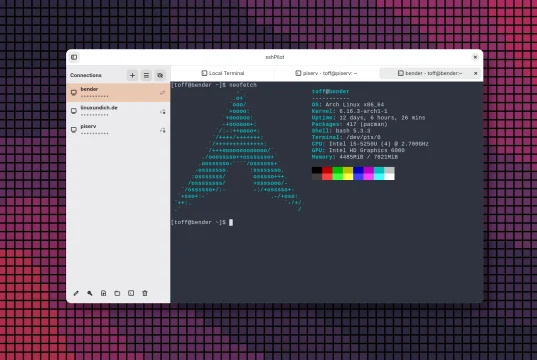This screenshot has width=537, height=360.
Task: Click the CPU: Intel i5-5250U line
Action: point(370,144)
